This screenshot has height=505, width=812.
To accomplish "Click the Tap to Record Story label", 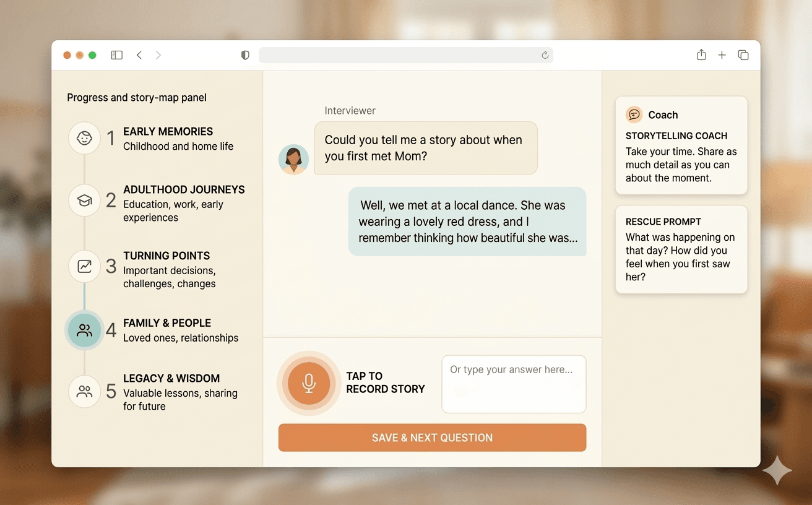I will tap(386, 383).
